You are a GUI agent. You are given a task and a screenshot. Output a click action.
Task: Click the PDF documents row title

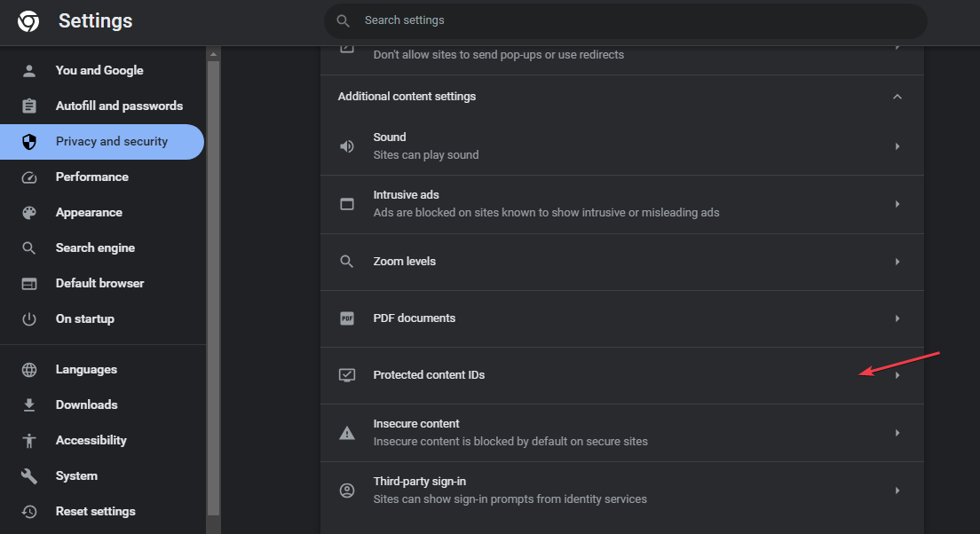tap(415, 318)
